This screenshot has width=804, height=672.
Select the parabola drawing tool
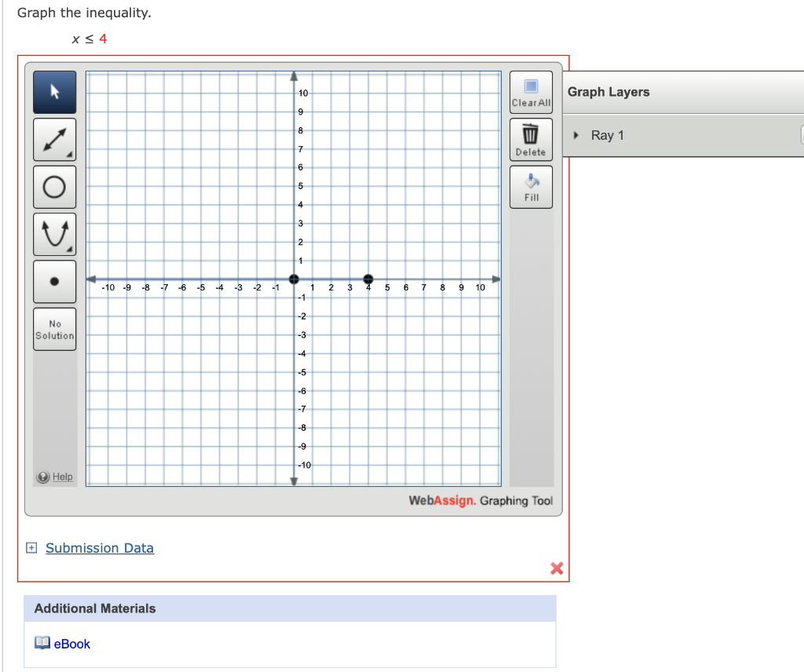pyautogui.click(x=54, y=233)
